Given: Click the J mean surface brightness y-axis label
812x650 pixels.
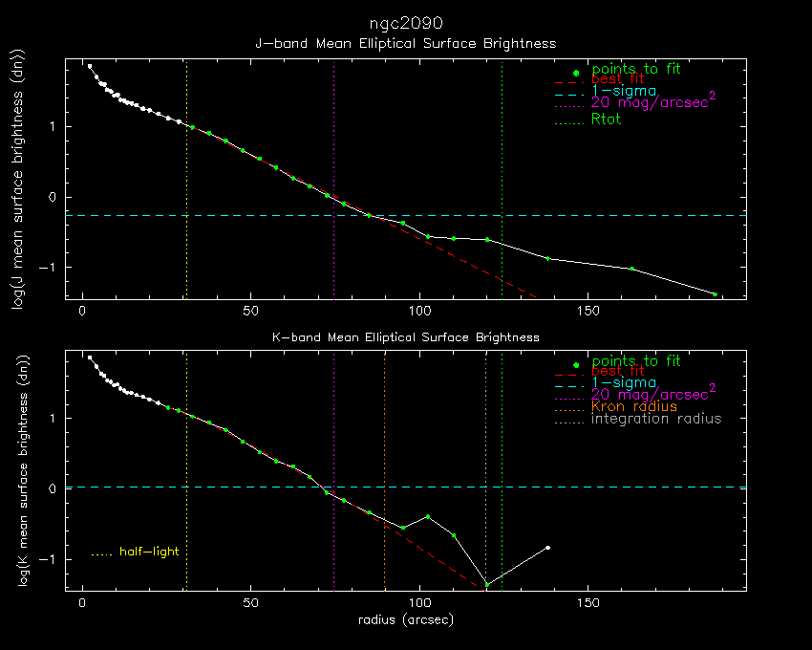Looking at the screenshot, I should [16, 178].
